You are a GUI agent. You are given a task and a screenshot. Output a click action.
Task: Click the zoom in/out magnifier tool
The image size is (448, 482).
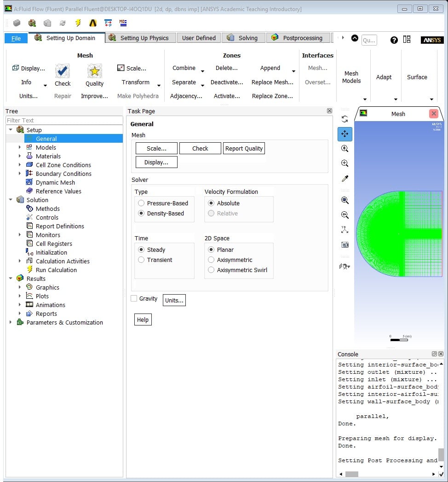(345, 149)
